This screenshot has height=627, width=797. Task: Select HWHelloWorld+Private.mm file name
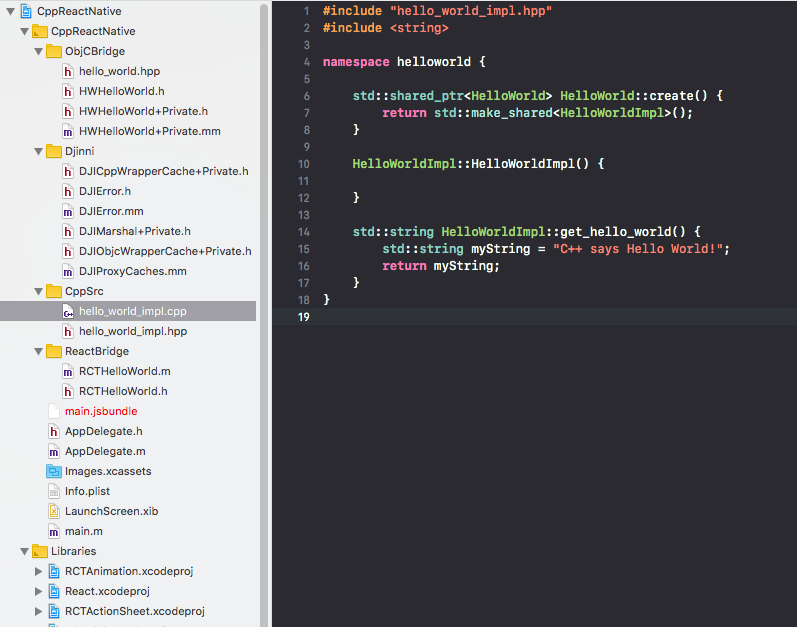tap(149, 132)
